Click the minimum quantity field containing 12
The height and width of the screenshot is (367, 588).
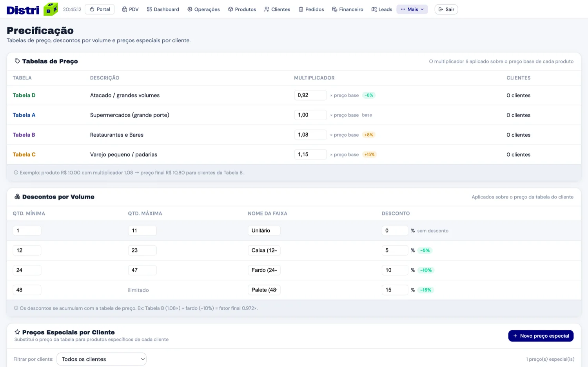pos(27,250)
